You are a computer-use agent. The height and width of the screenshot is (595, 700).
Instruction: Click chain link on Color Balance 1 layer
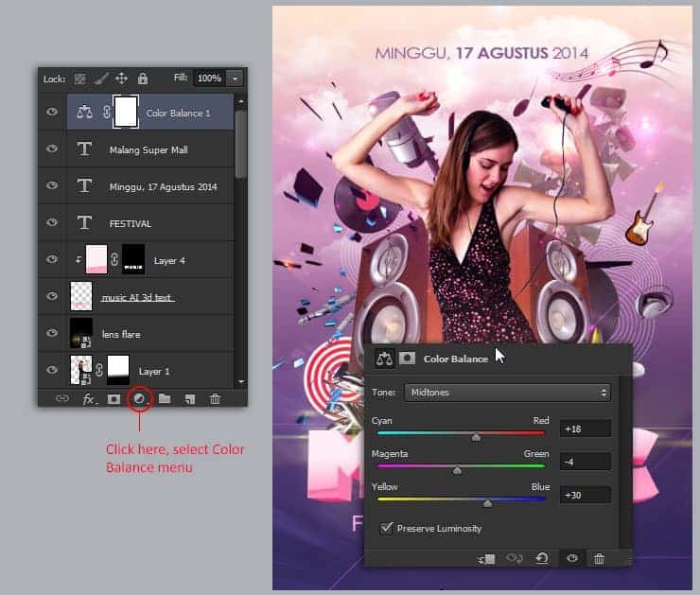pos(106,112)
